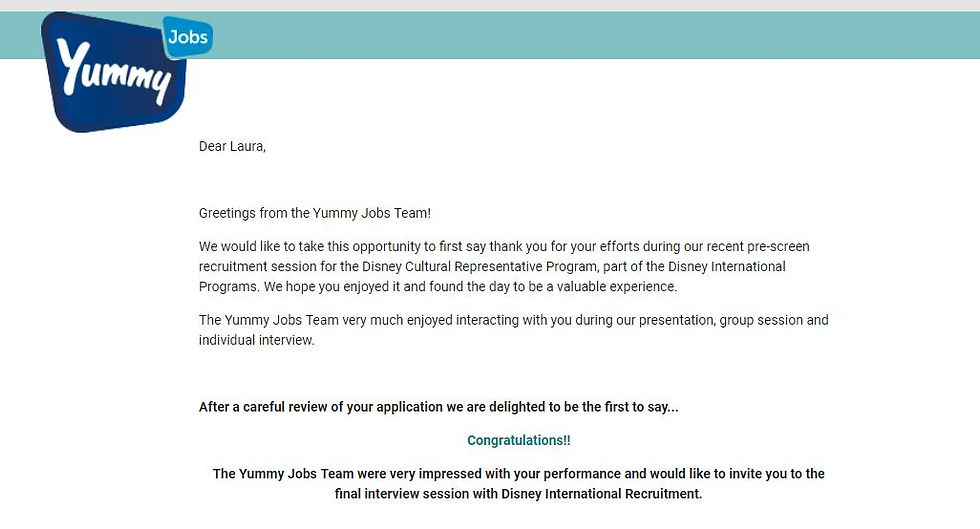Viewport: 980px width, 529px height.
Task: Select the Dear Laura greeting line
Action: (232, 146)
